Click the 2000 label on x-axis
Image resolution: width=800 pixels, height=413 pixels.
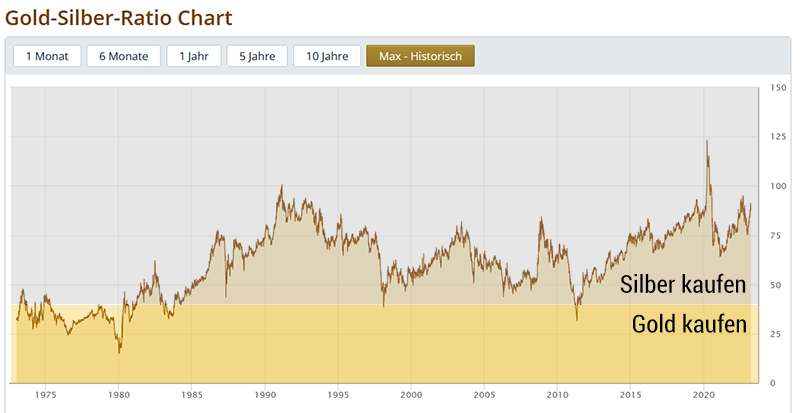(411, 395)
